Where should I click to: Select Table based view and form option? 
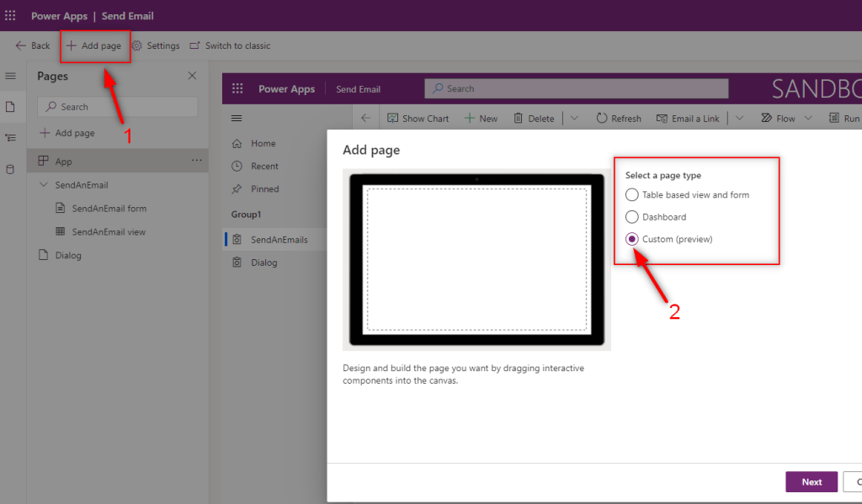click(x=632, y=194)
